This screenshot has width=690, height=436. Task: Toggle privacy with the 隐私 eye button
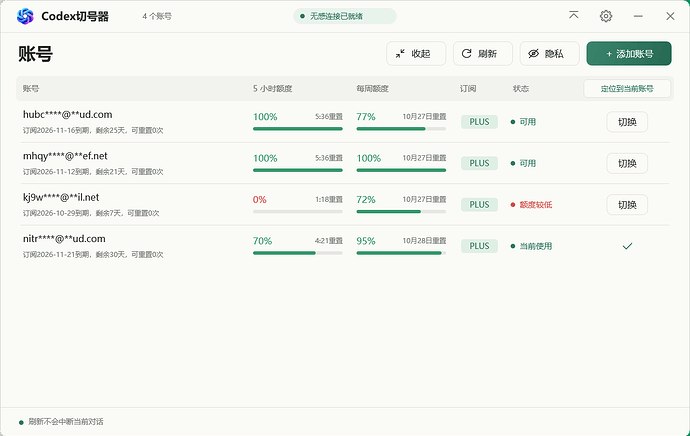click(x=550, y=54)
